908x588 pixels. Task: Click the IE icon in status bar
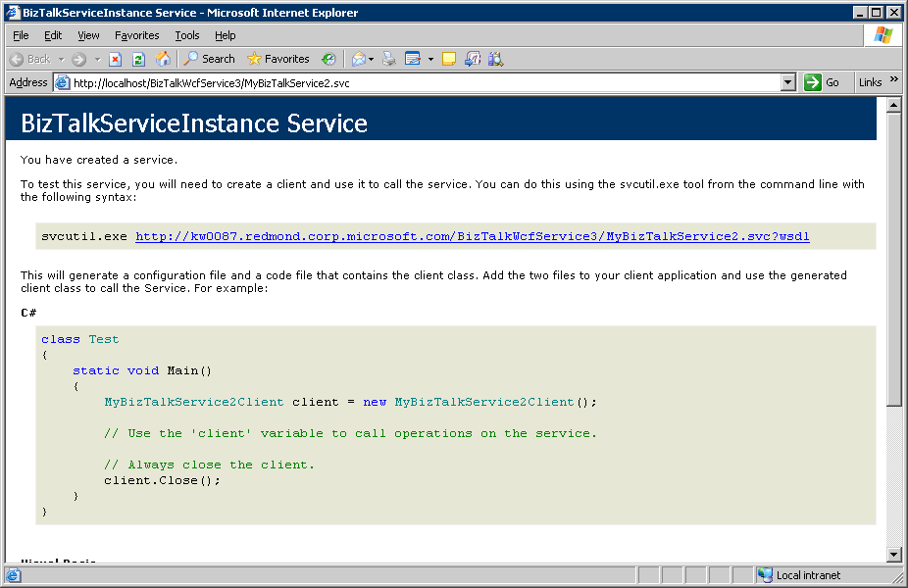coord(13,574)
